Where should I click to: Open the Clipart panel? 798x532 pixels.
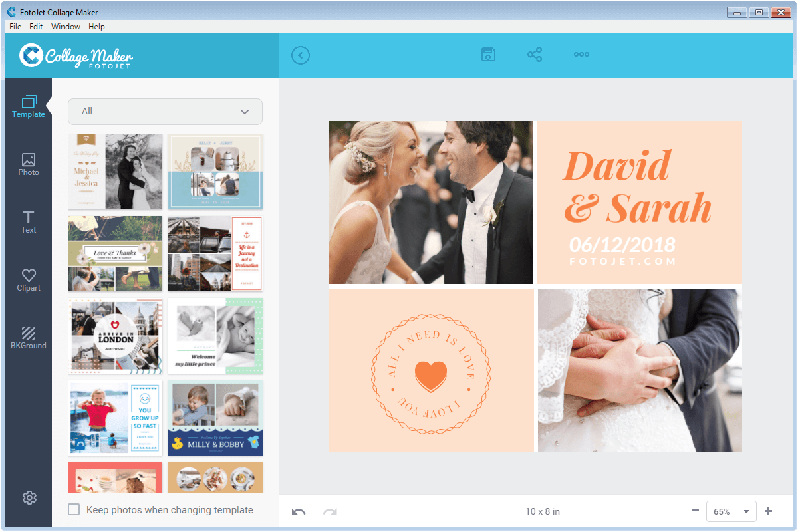[x=28, y=279]
